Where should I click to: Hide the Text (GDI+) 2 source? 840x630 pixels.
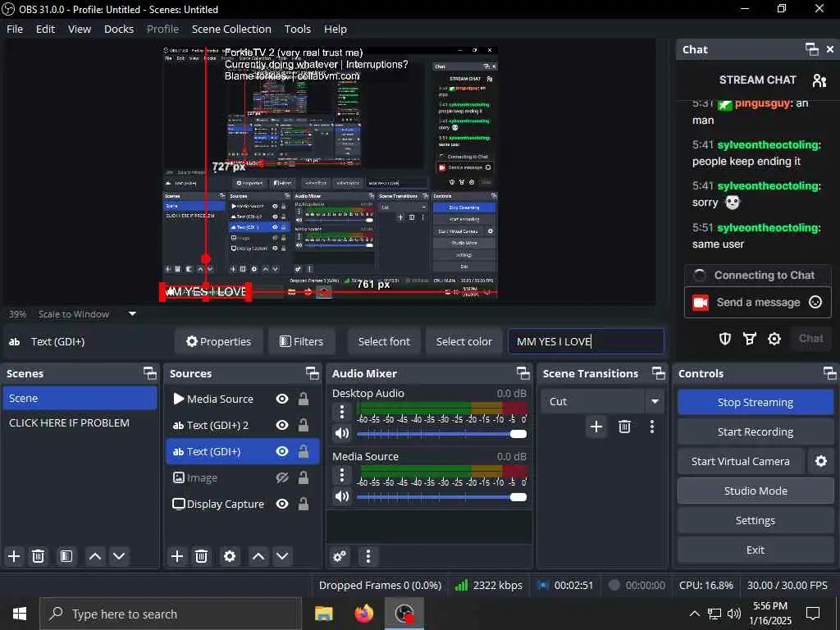pyautogui.click(x=282, y=425)
